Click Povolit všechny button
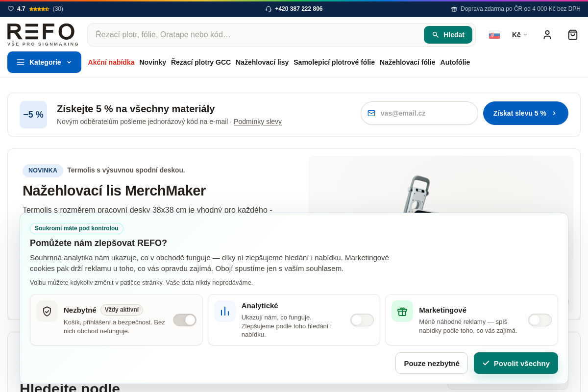 pos(516,363)
